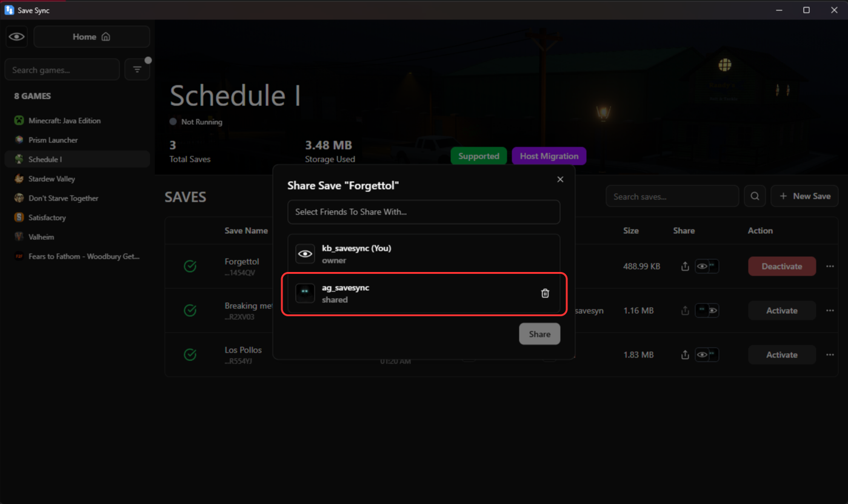848x504 pixels.
Task: Close the Share Save dialog
Action: click(560, 179)
